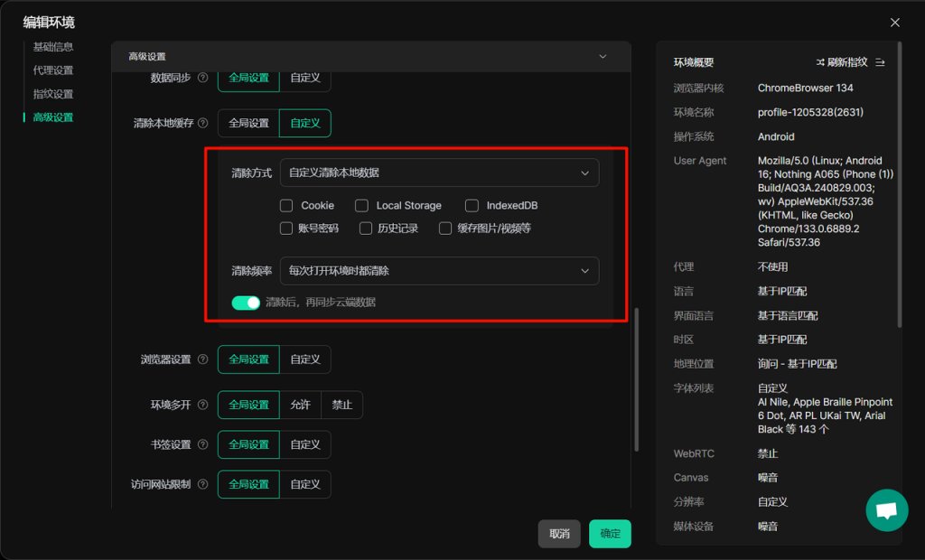Open the green chat support bubble
Screen dimensions: 925x560
[x=886, y=510]
